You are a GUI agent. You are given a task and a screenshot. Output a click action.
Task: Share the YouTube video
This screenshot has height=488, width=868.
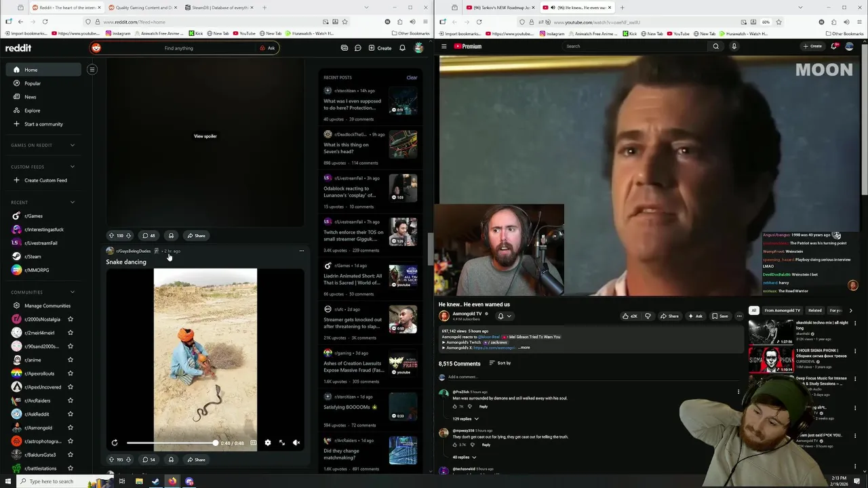(x=669, y=316)
